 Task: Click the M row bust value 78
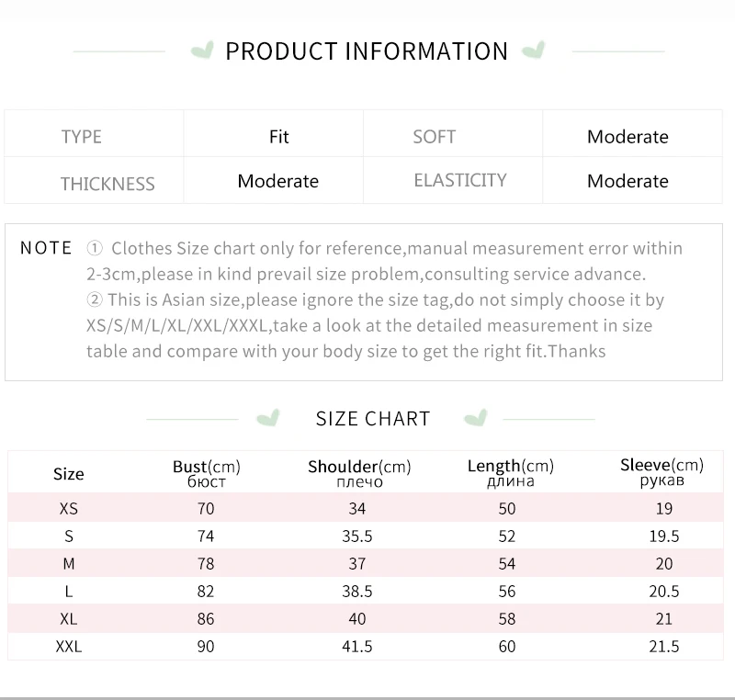click(205, 564)
